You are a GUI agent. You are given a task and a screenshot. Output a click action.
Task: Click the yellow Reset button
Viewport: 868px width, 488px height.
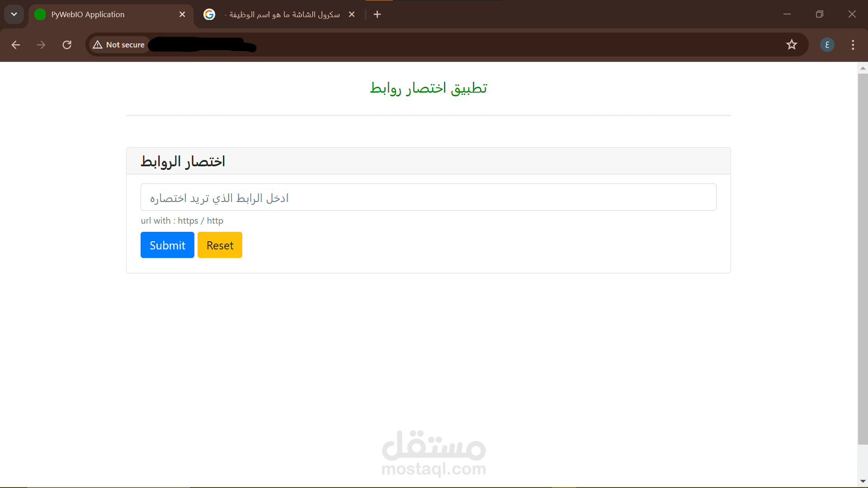coord(220,245)
